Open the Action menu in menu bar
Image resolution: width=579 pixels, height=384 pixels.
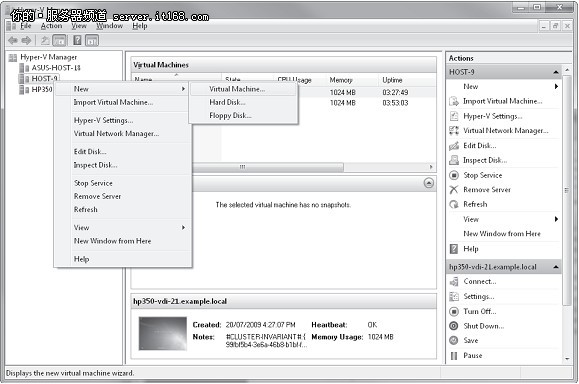51,26
